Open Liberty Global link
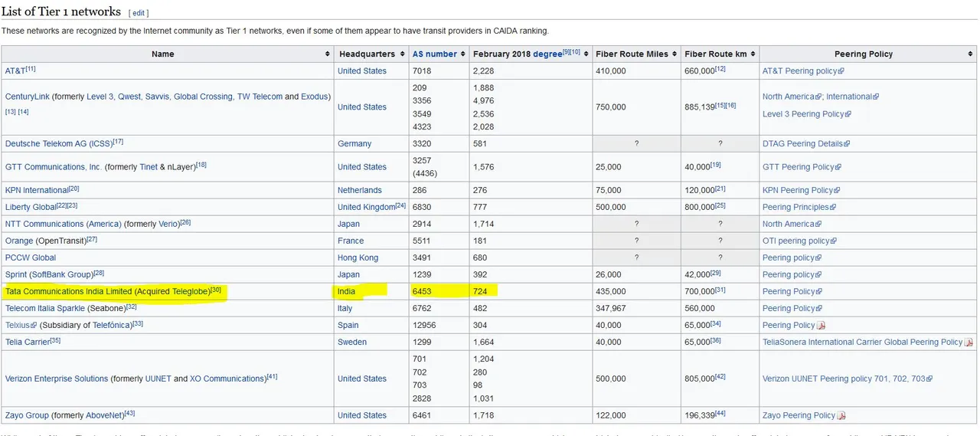 [31, 208]
